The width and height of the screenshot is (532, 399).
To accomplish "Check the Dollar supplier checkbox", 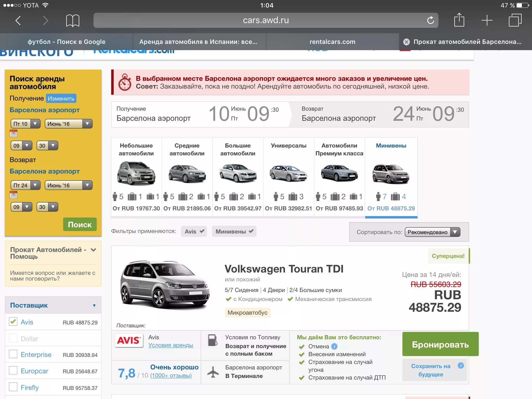I will coord(13,338).
